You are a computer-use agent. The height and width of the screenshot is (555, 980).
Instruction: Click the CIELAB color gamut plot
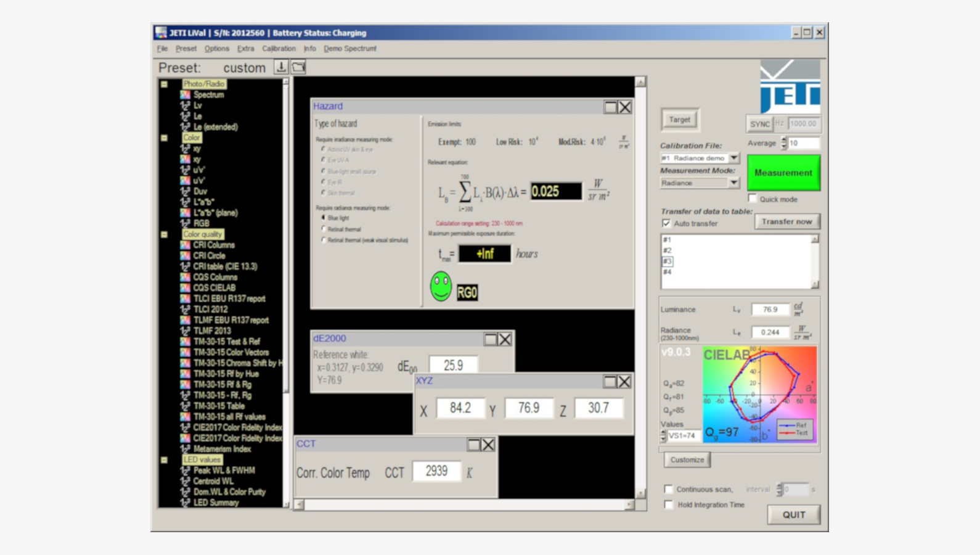(759, 395)
